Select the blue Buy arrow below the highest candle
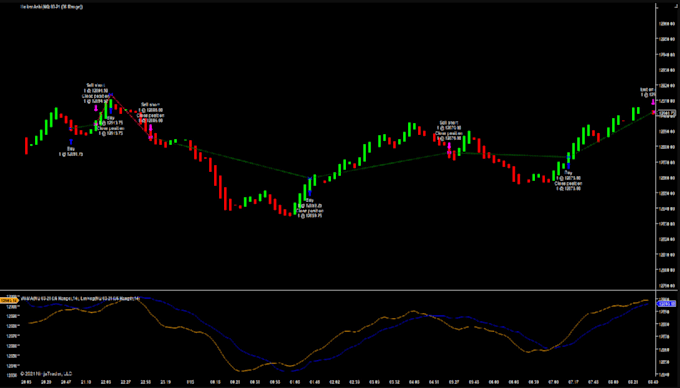This screenshot has width=680, height=388. [x=111, y=111]
